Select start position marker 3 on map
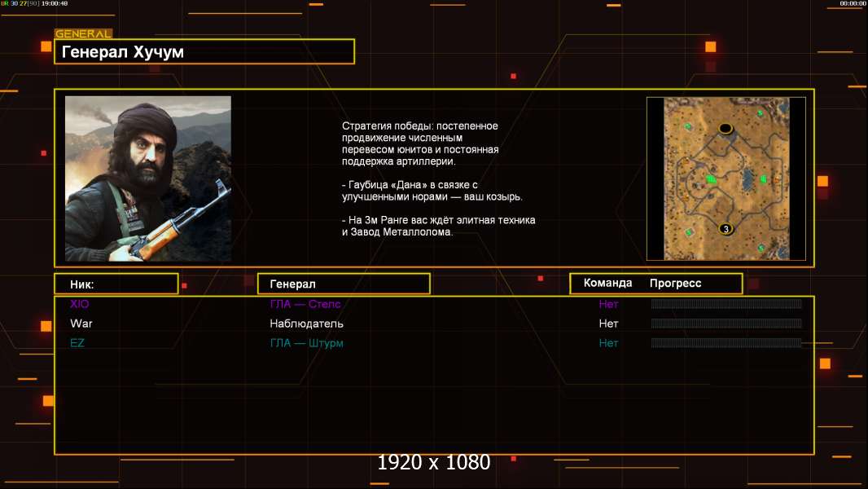The width and height of the screenshot is (868, 489). coord(726,228)
